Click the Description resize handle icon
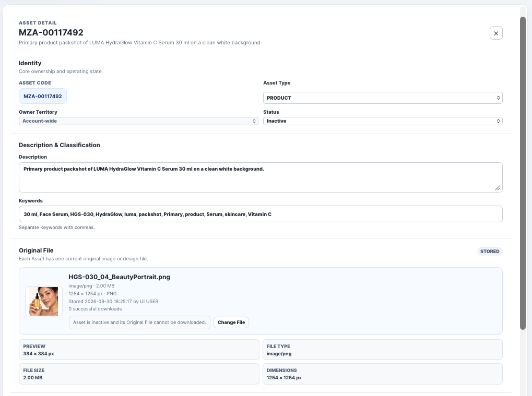The image size is (532, 396). [498, 188]
